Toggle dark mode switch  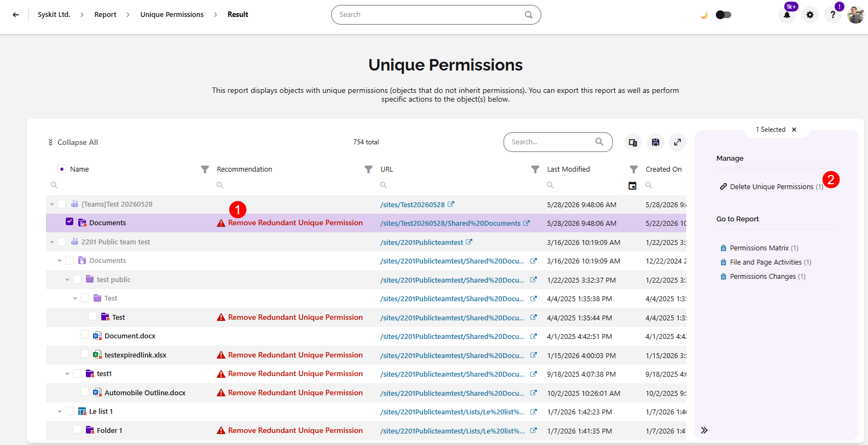(x=724, y=15)
